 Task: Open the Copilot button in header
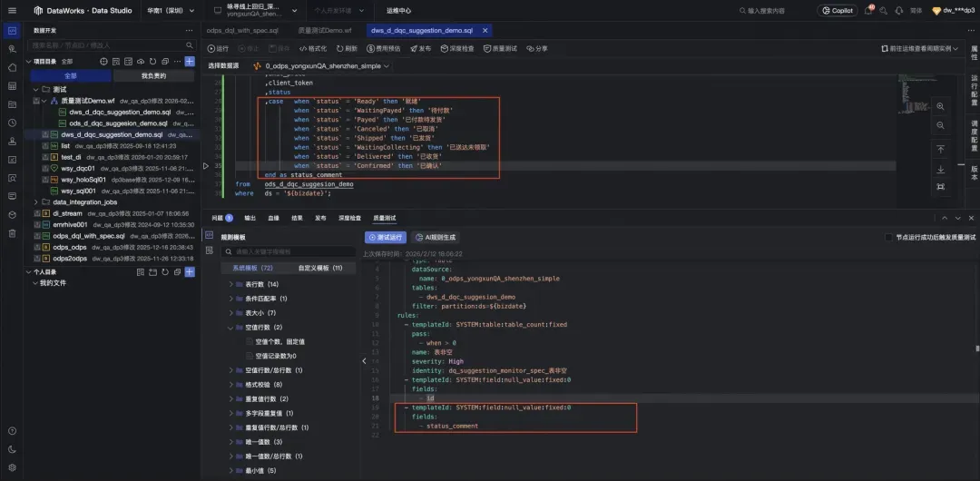pyautogui.click(x=838, y=11)
